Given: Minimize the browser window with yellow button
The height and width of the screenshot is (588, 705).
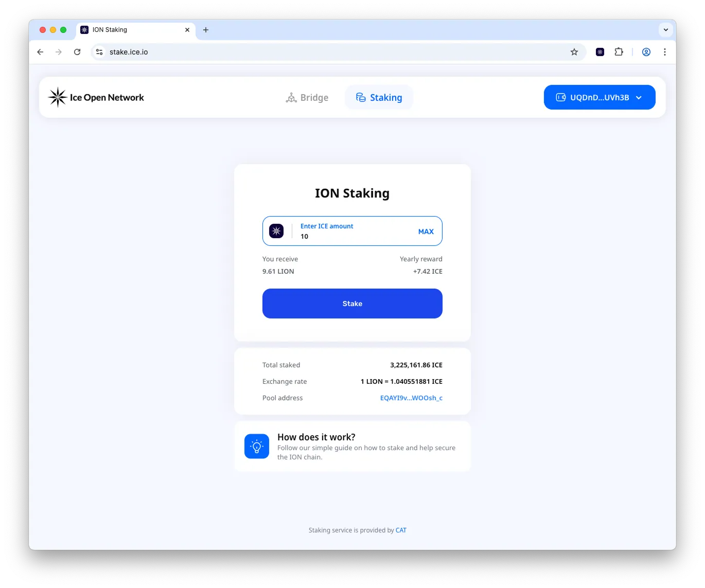Looking at the screenshot, I should coord(53,30).
